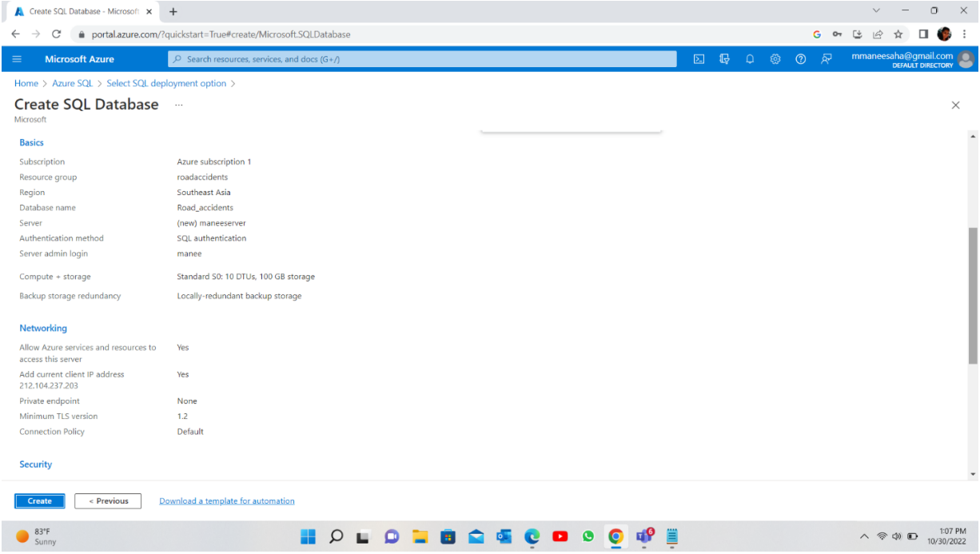Viewport: 980px width, 554px height.
Task: Open Outlook from the taskbar
Action: coord(504,536)
